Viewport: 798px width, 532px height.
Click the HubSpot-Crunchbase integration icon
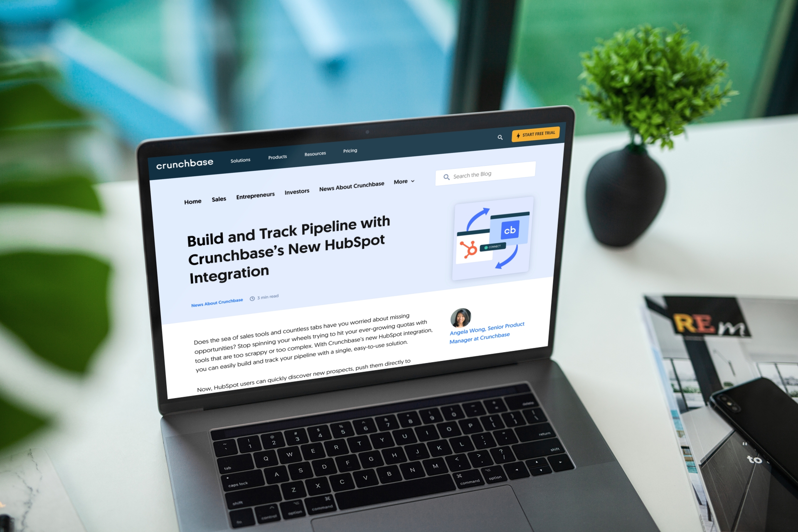494,240
